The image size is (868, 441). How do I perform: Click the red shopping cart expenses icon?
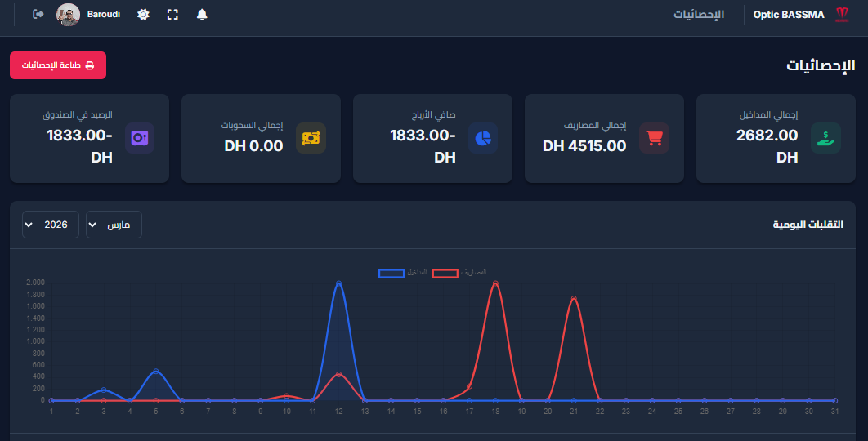coord(654,138)
